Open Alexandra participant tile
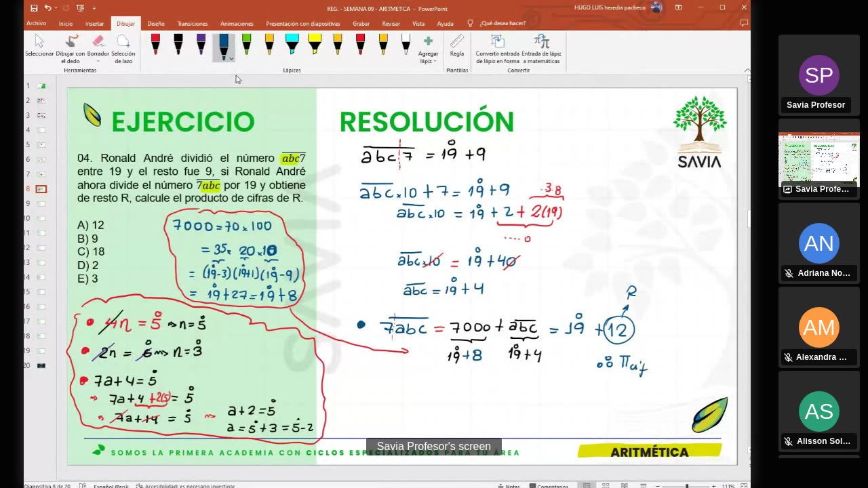 pos(818,327)
